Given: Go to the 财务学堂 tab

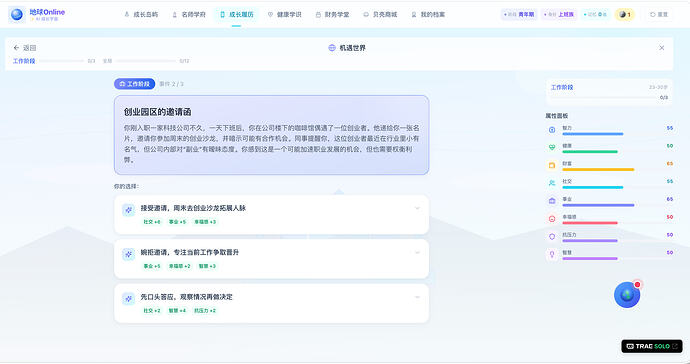Looking at the screenshot, I should pos(332,15).
